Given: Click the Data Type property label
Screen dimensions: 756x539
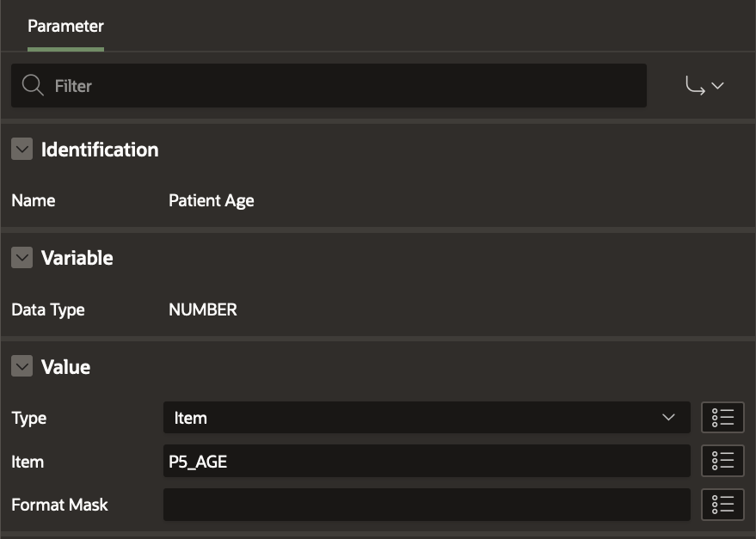Looking at the screenshot, I should click(x=48, y=309).
